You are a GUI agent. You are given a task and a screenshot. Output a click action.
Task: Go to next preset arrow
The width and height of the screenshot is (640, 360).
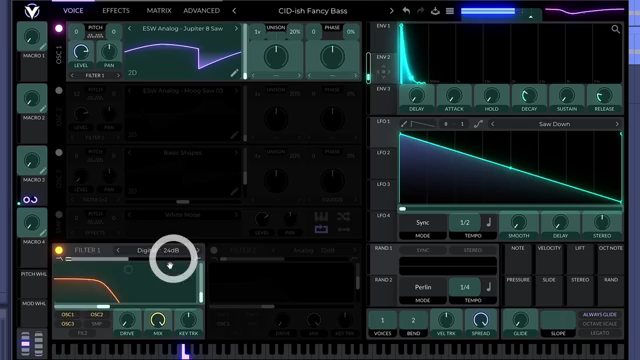(x=391, y=11)
